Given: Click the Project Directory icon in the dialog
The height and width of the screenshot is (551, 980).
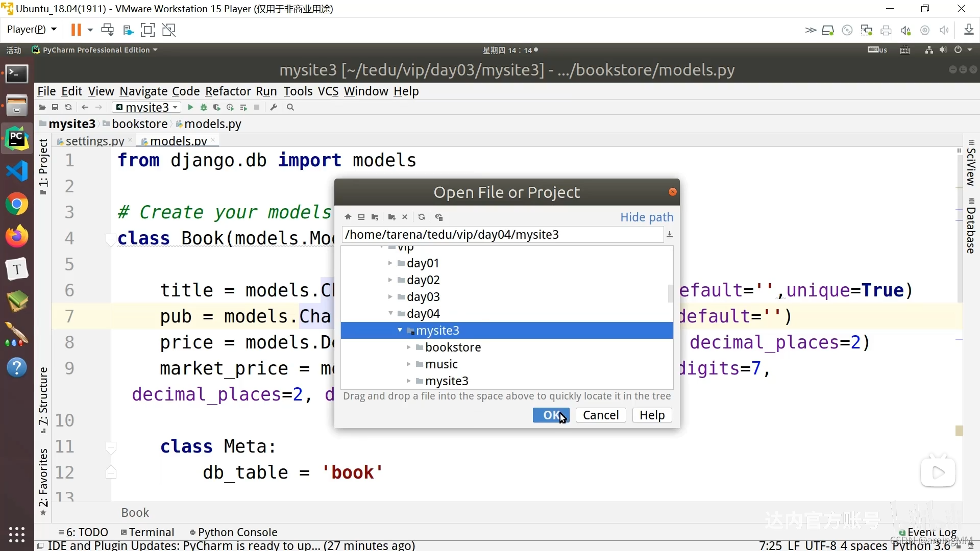Looking at the screenshot, I should tap(375, 217).
